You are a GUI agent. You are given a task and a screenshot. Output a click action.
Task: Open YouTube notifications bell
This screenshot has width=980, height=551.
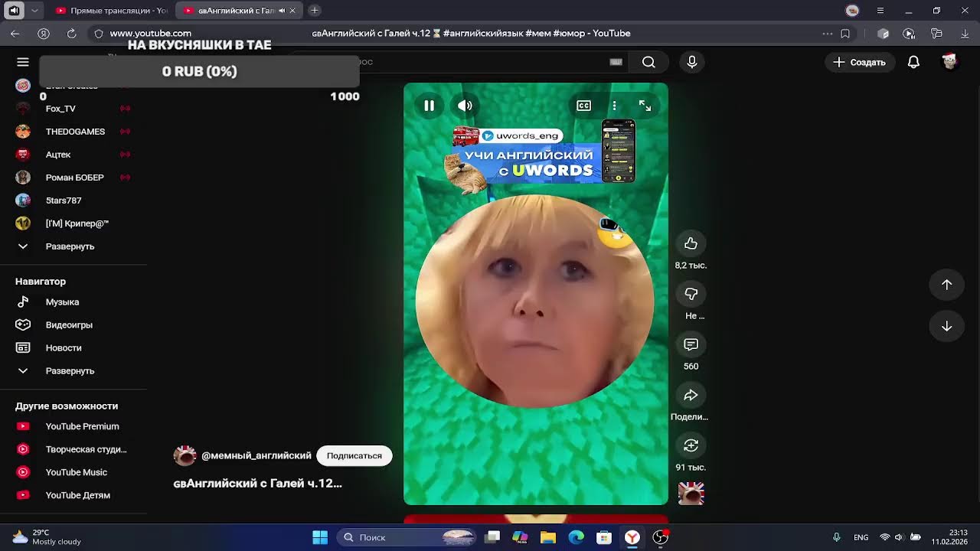coord(913,62)
